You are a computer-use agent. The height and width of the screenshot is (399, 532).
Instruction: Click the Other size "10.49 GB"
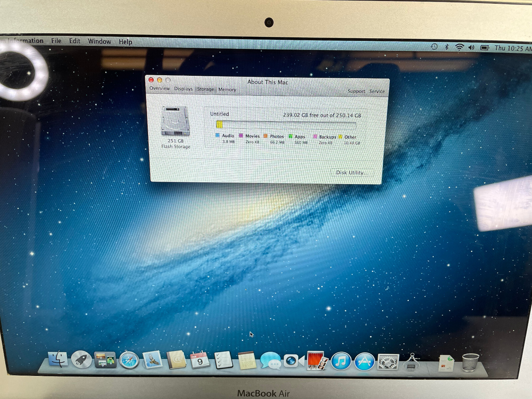pos(352,143)
